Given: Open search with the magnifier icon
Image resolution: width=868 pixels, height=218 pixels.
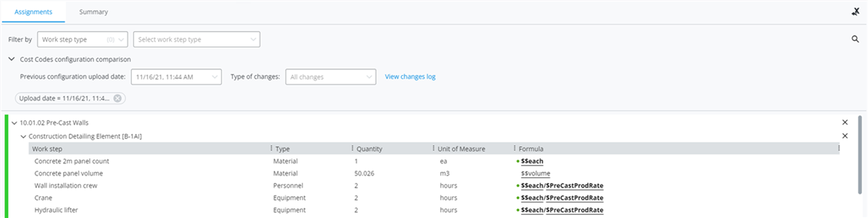Looking at the screenshot, I should (855, 39).
